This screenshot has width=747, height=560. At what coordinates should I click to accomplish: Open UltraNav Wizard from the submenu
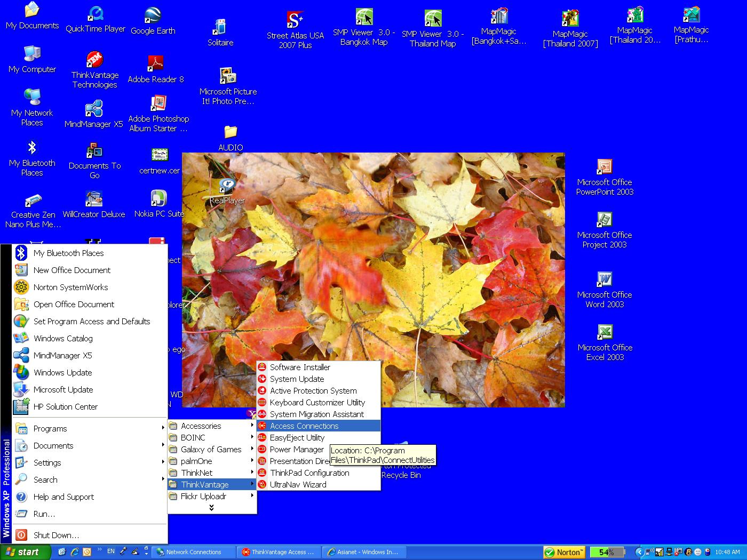point(319,484)
